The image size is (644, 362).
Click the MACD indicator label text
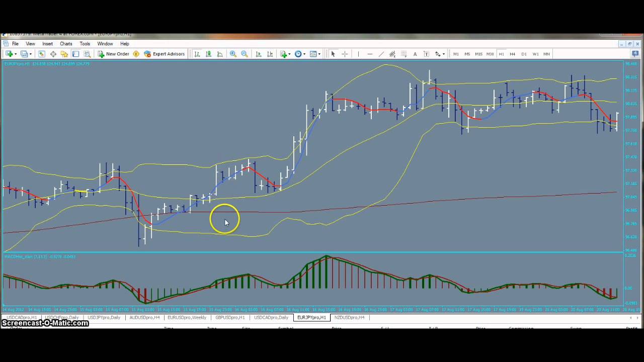(x=39, y=256)
